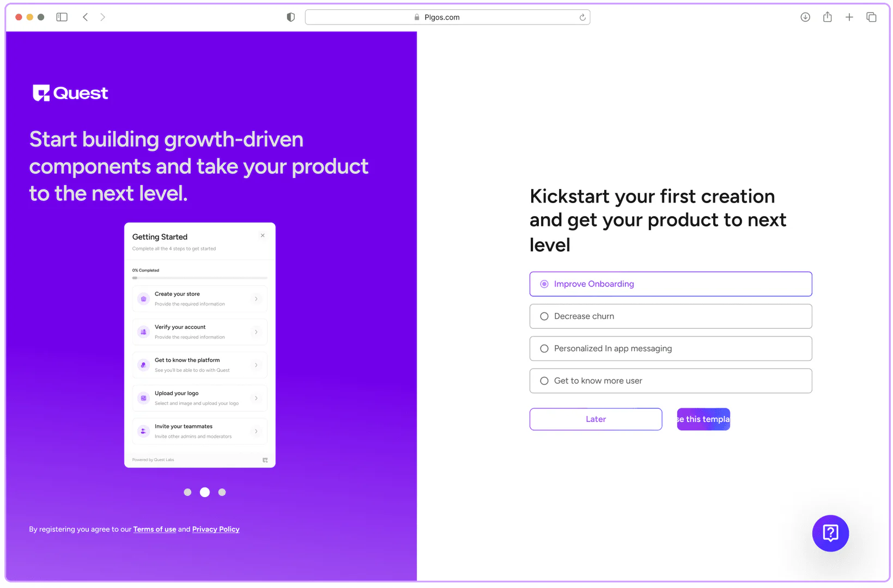Open the Terms of use link
The width and height of the screenshot is (893, 588).
[154, 529]
